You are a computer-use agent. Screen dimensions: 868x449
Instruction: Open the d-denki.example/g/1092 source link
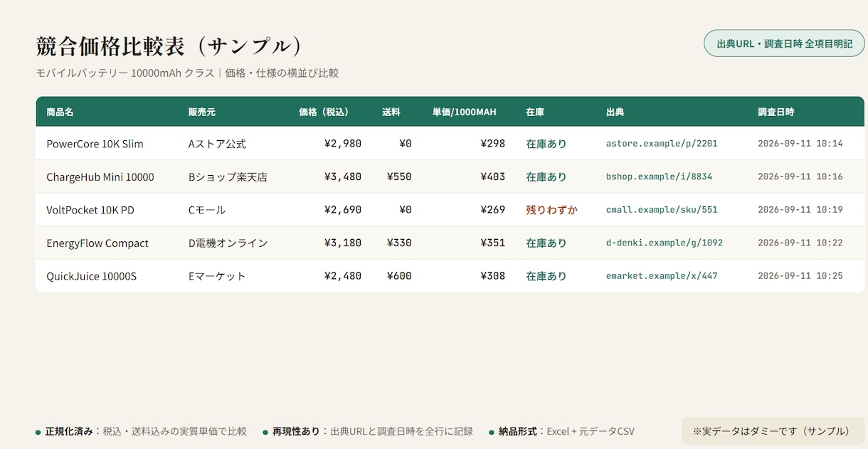coord(665,243)
